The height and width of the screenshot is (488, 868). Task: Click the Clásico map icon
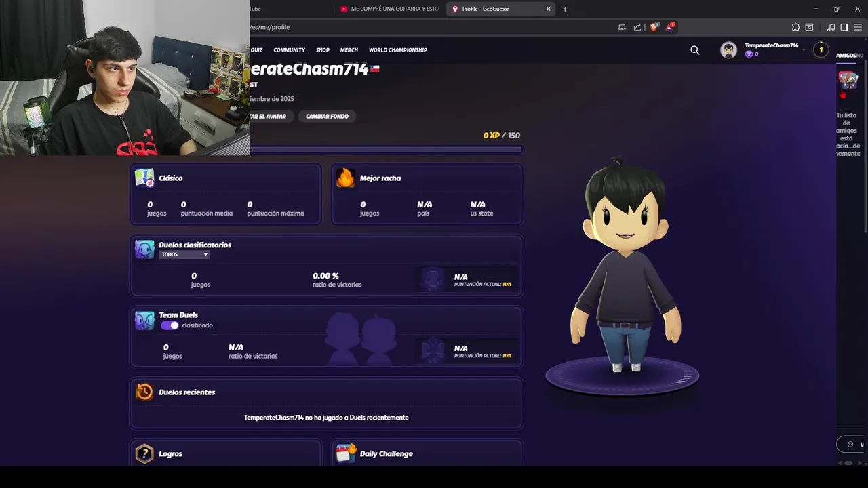pos(144,178)
